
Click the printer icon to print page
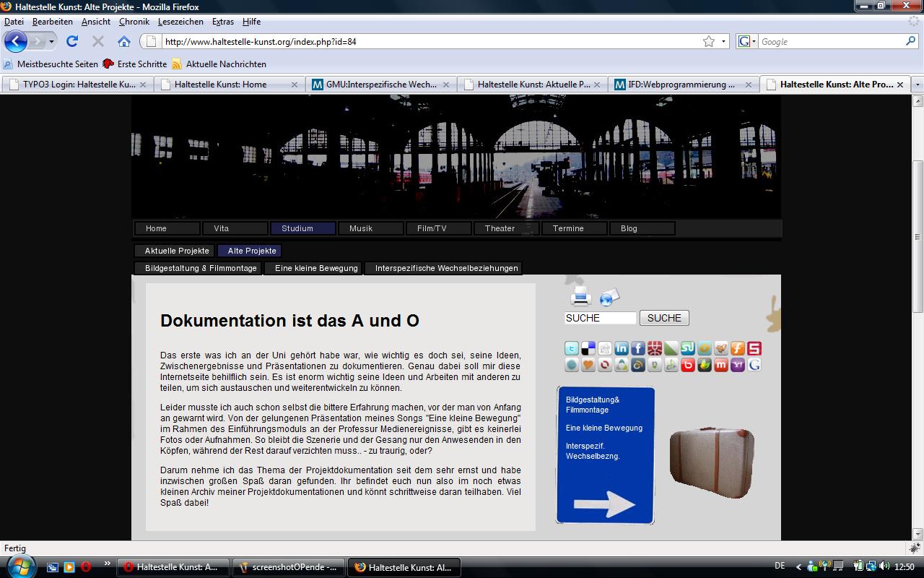[580, 296]
